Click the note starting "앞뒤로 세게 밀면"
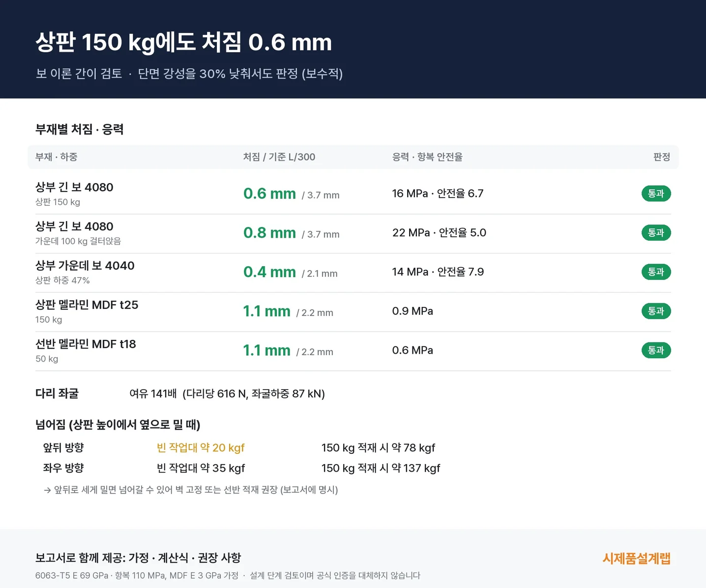Viewport: 706px width, 588px height. [191, 490]
